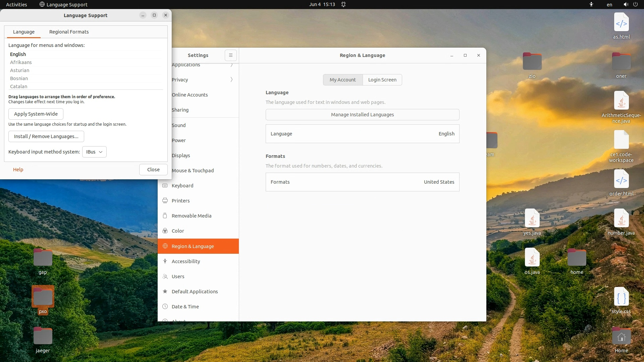Open the en input source indicator
Viewport: 644px width, 362px height.
coord(609,4)
